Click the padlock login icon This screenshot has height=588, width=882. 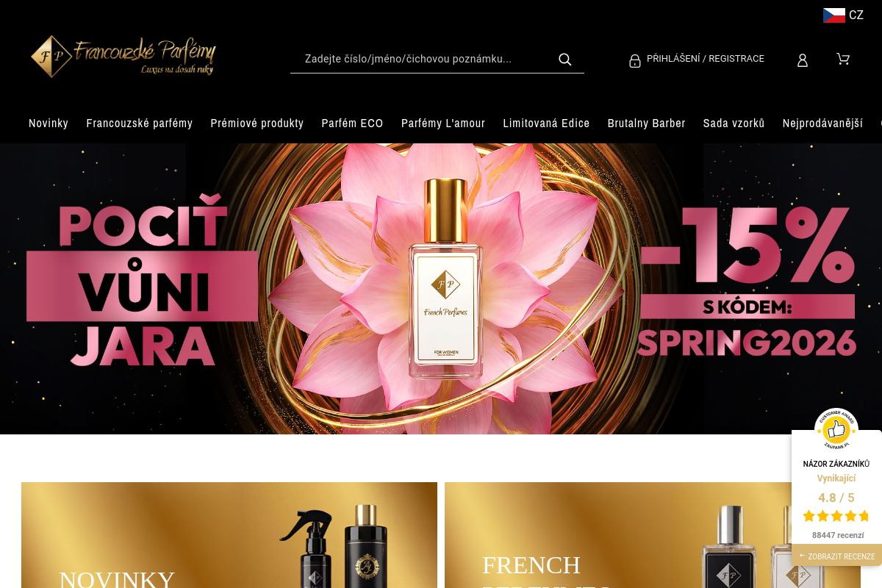coord(635,60)
